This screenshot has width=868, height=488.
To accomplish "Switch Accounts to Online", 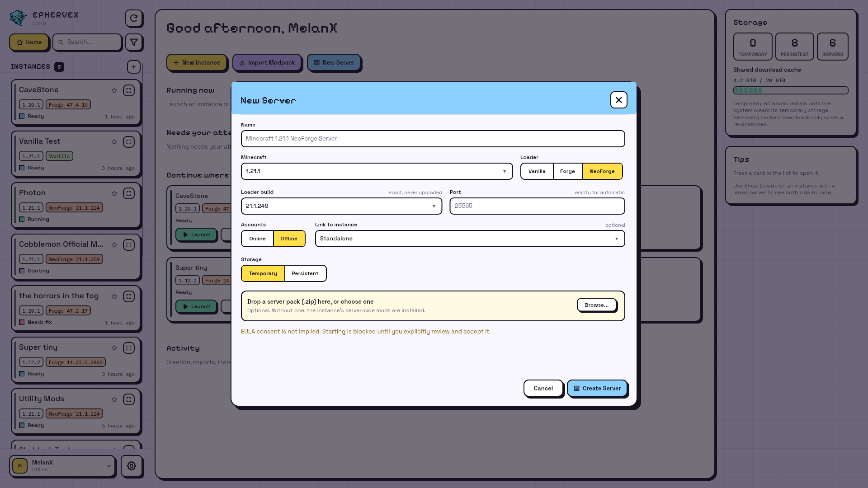I will click(x=257, y=239).
